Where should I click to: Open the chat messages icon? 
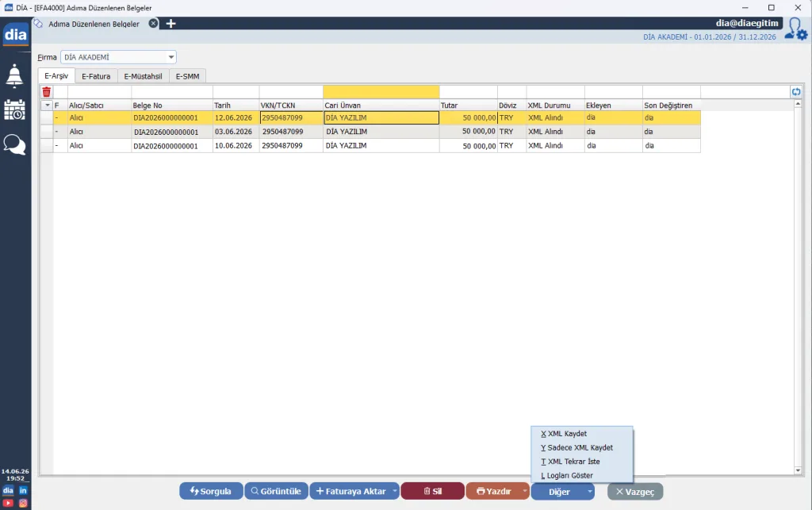pyautogui.click(x=14, y=144)
